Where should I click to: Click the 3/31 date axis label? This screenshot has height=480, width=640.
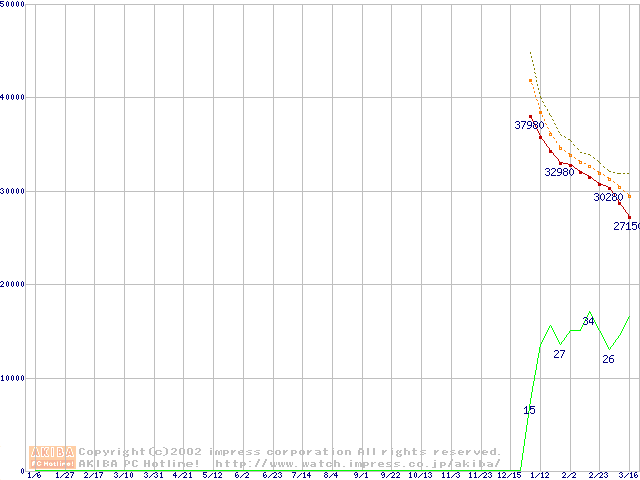point(154,475)
